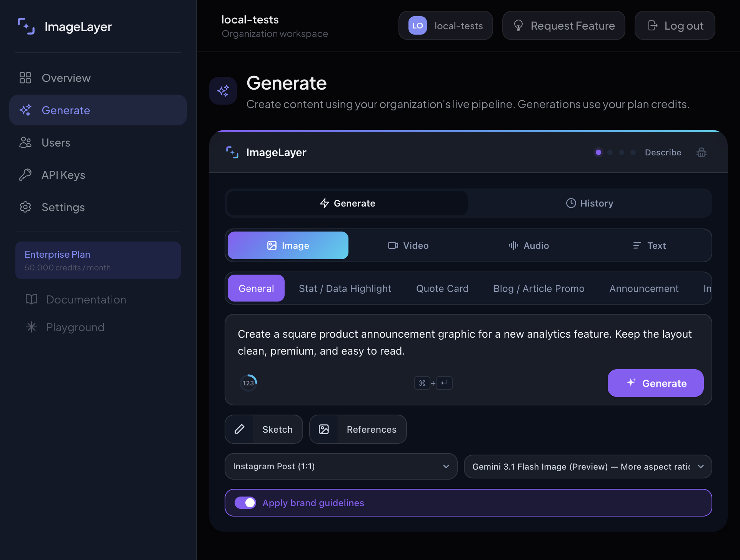
Task: Select the first step dot, Describe
Action: click(x=598, y=152)
